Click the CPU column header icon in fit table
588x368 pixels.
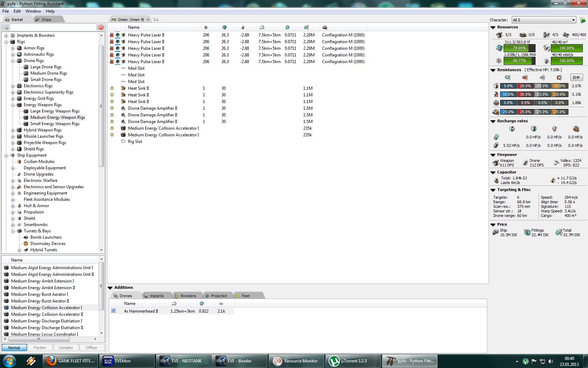click(x=224, y=27)
